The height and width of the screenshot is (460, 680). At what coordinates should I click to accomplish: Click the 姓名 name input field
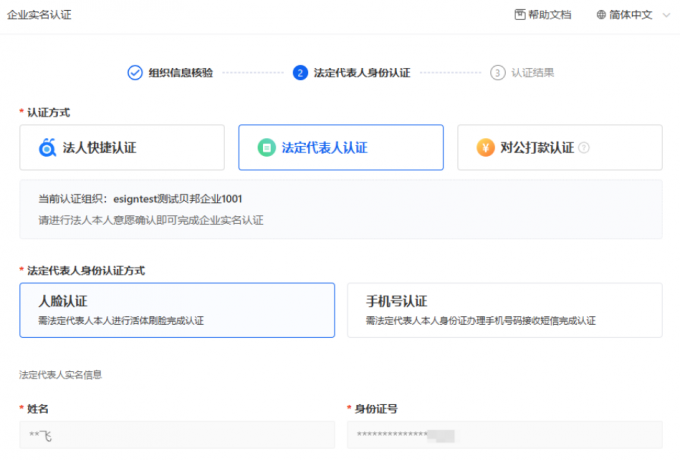point(177,435)
